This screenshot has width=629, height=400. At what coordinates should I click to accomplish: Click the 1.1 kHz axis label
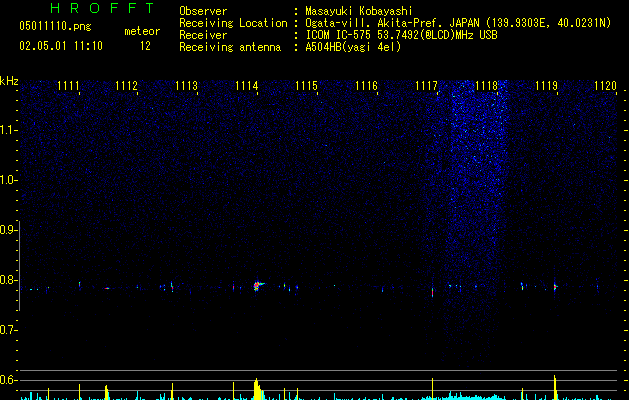click(8, 130)
